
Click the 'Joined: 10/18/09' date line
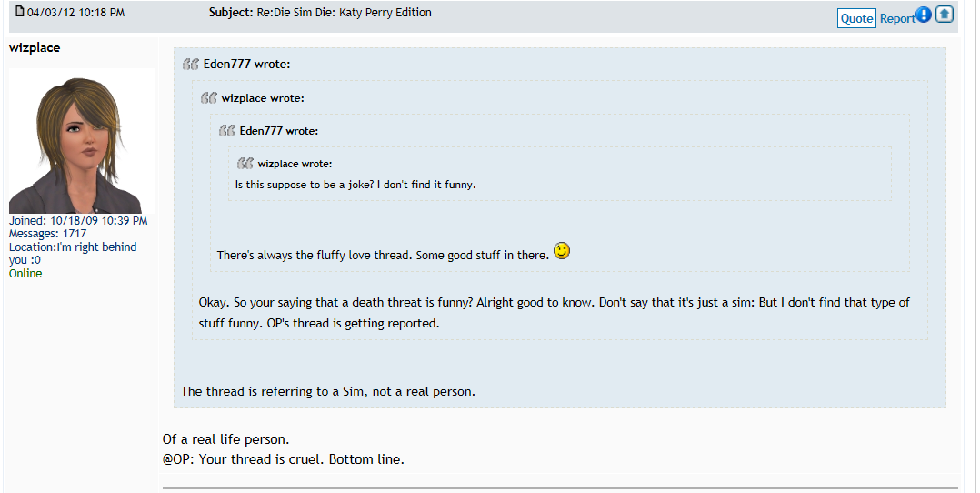tap(78, 220)
